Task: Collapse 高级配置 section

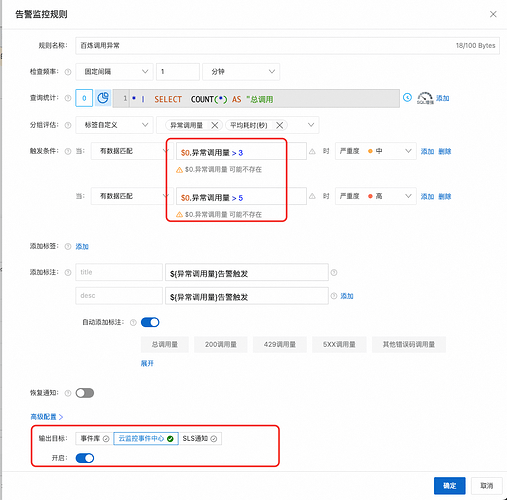Action: 47,417
